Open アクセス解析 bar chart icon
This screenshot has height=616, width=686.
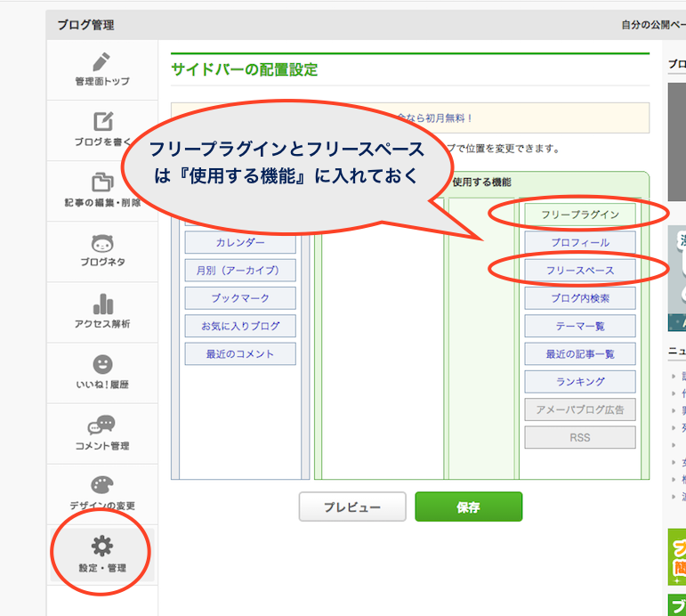point(102,304)
